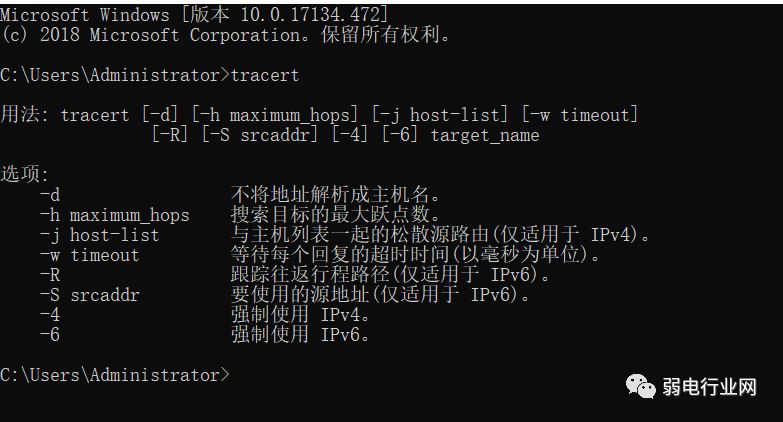Select the -w timeout option entry

click(x=89, y=255)
